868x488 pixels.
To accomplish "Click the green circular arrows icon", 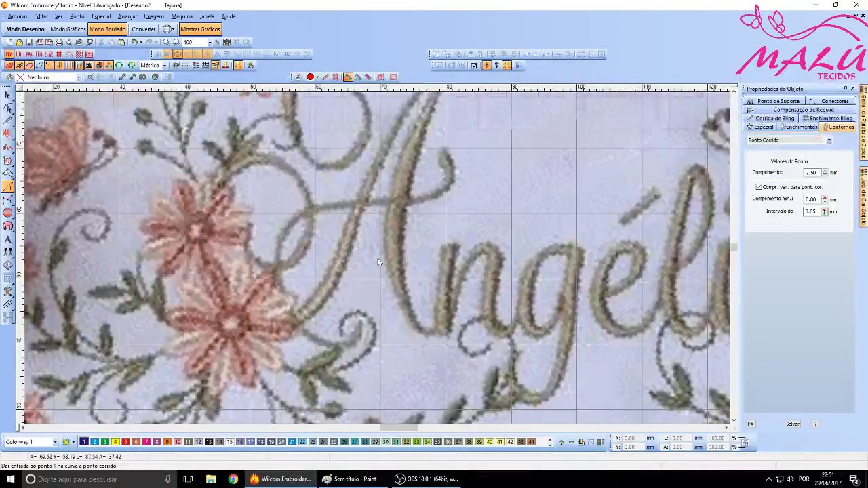I will tap(132, 66).
